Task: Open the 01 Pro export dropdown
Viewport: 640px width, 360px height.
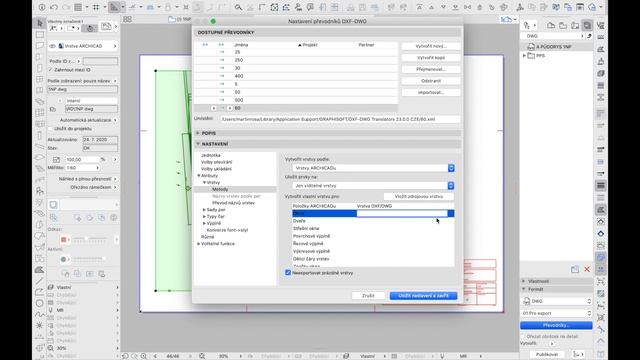Action: pos(557,313)
